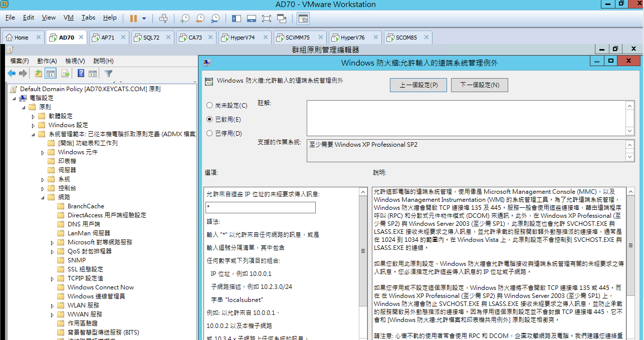
Task: Collapse the 原則 tree node
Action: [x=24, y=107]
